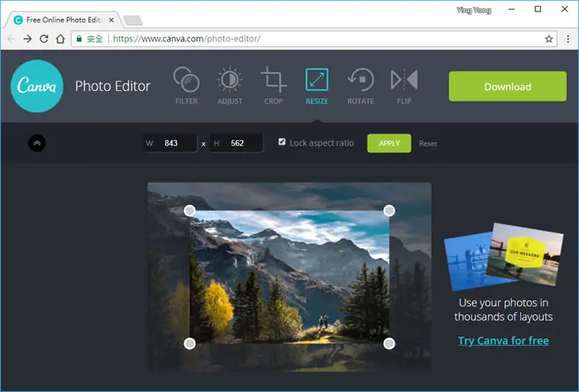
Task: Open Chrome three-dot menu
Action: [568, 39]
